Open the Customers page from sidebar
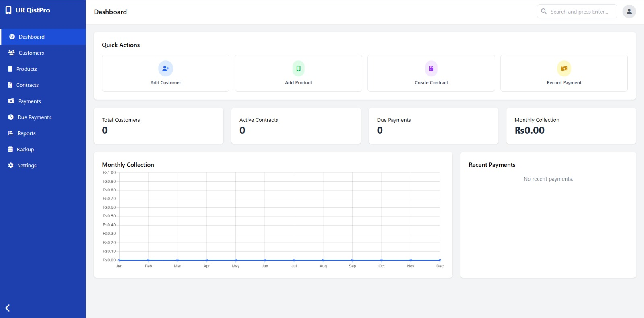 click(31, 53)
